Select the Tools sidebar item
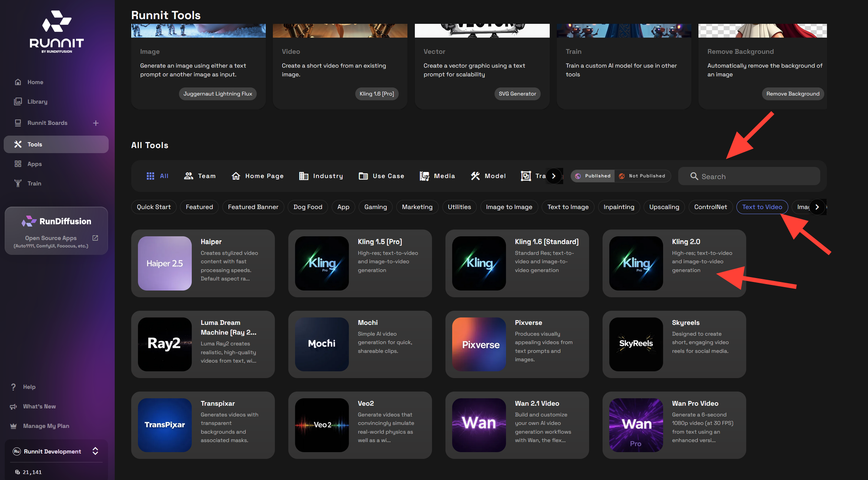Image resolution: width=868 pixels, height=480 pixels. click(56, 144)
